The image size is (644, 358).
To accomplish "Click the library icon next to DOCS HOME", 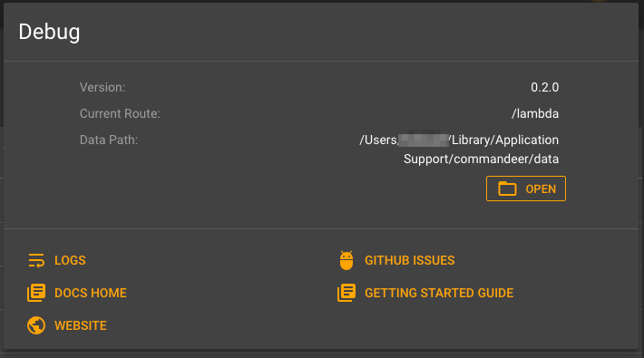I will point(36,293).
